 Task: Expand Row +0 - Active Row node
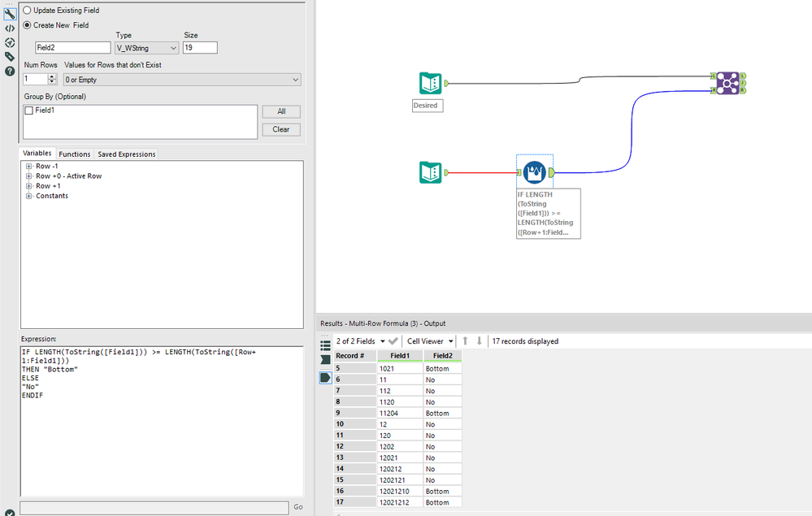click(x=29, y=176)
